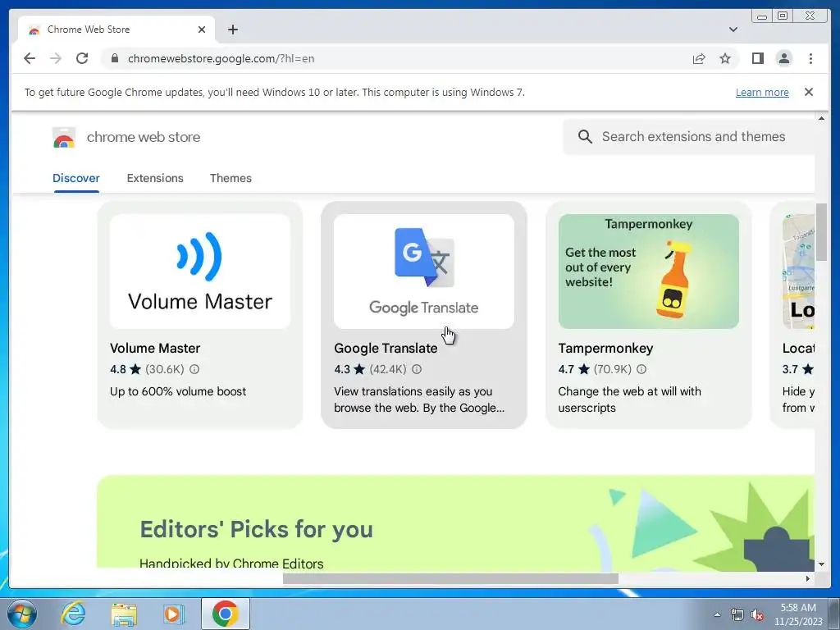Click the horizontal scrollbar thumb

[x=450, y=578]
